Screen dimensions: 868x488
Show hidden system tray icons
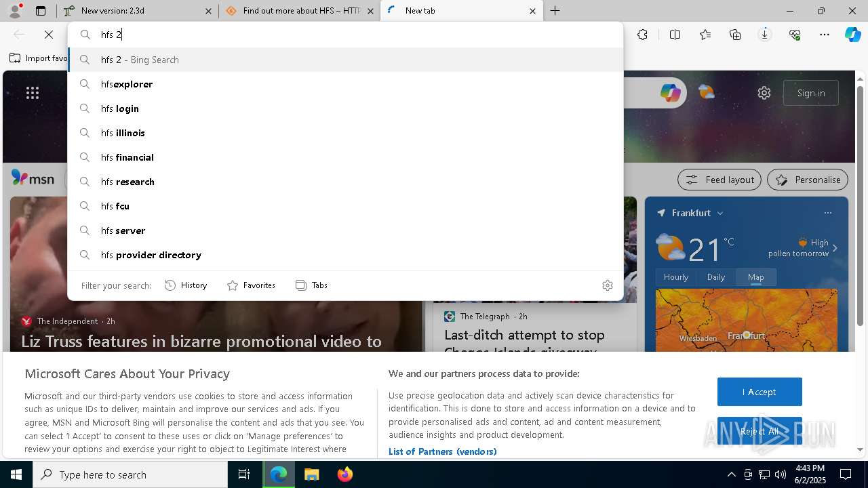click(x=731, y=474)
